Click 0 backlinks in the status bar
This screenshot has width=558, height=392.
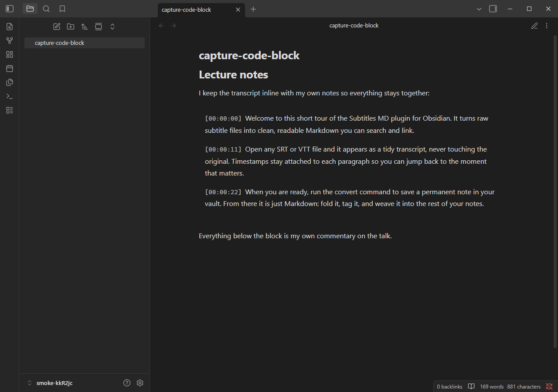click(449, 387)
